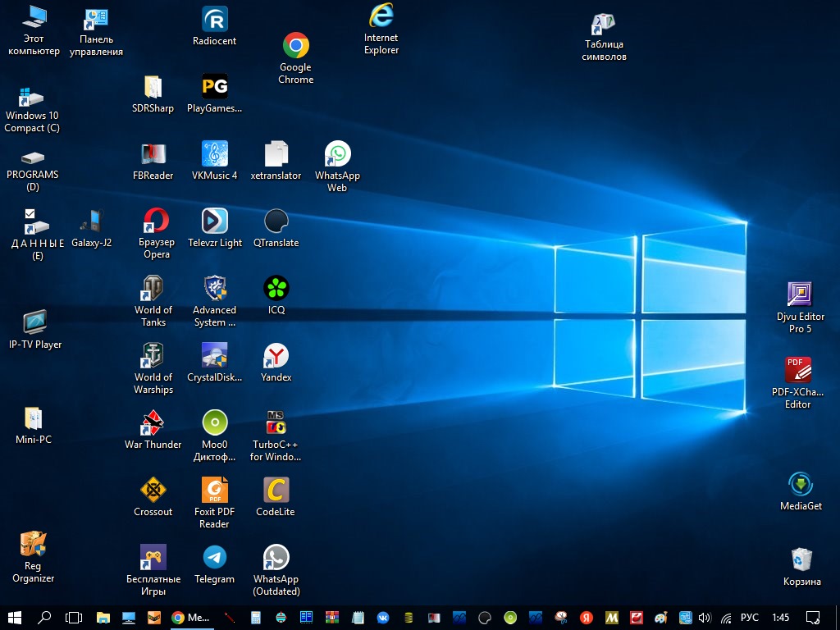840x630 pixels.
Task: Open Task View from the taskbar
Action: tap(73, 618)
